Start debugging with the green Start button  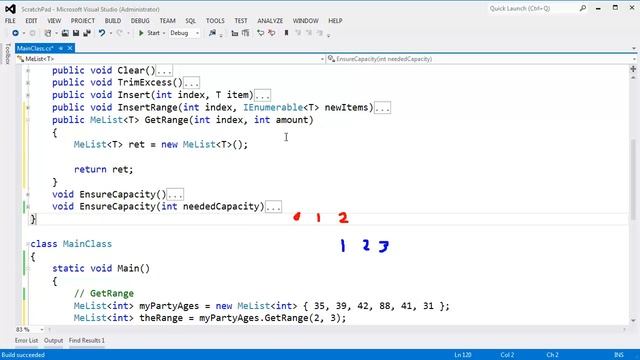point(149,33)
